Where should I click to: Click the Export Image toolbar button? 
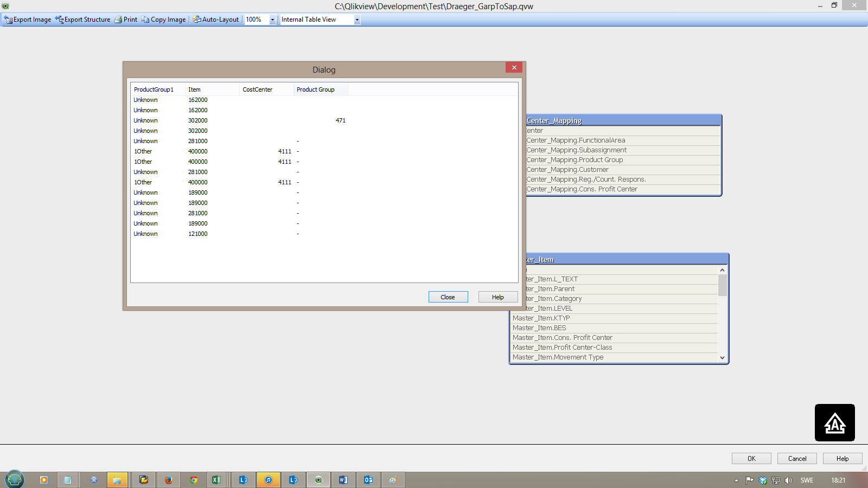point(28,20)
